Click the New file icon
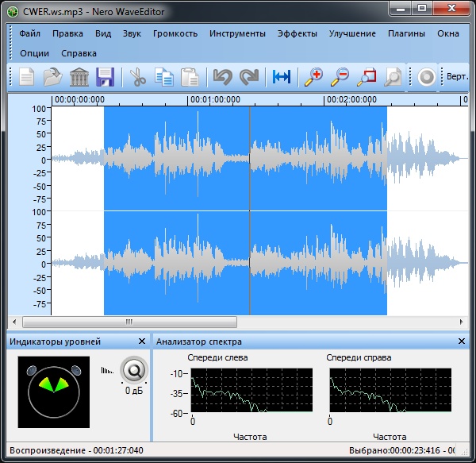The width and height of the screenshot is (476, 463). tap(28, 77)
